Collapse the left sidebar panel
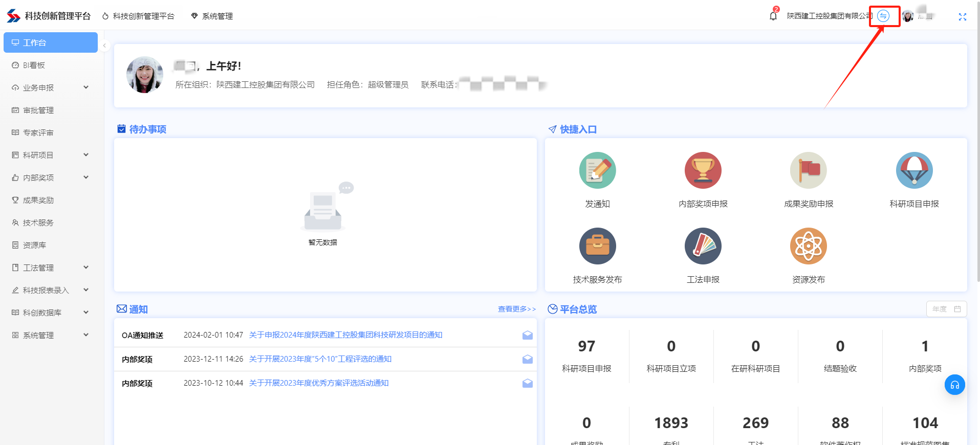Image resolution: width=980 pixels, height=445 pixels. (x=104, y=46)
